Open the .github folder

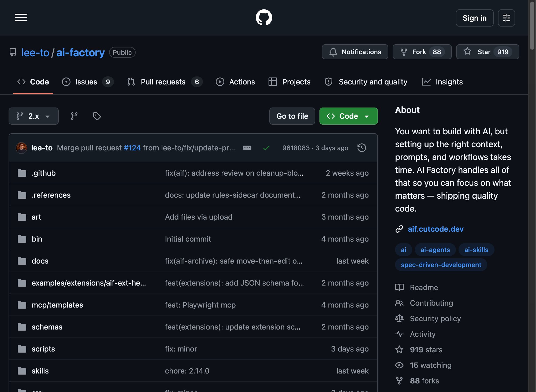44,173
